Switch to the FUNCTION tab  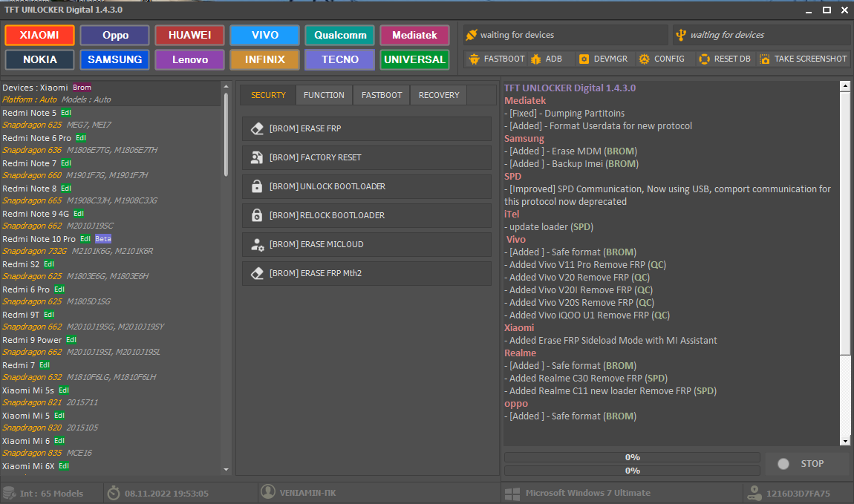point(324,95)
